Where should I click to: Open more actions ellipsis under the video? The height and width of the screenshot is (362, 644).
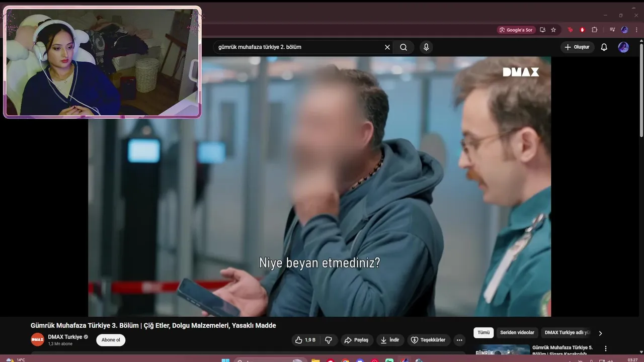pos(459,340)
